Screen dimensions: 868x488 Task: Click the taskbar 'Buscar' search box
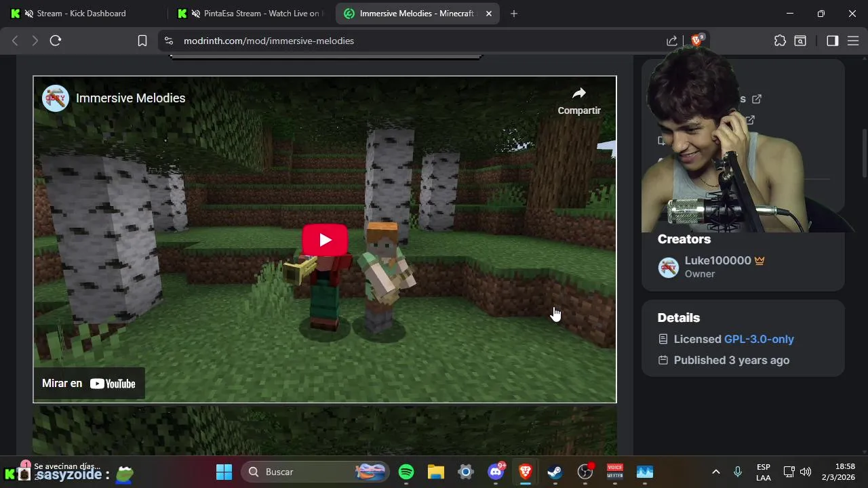click(316, 472)
